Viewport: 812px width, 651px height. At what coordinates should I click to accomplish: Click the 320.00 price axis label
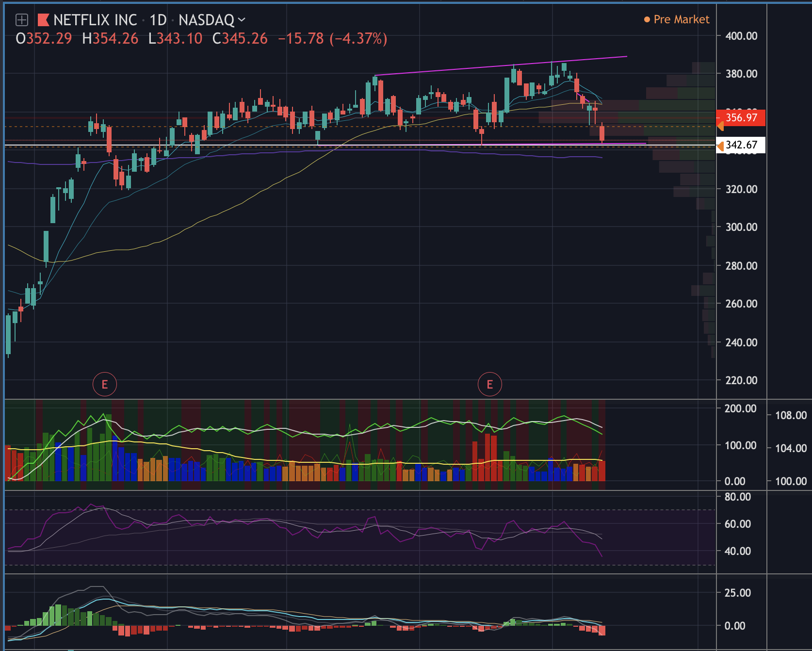[x=741, y=189]
